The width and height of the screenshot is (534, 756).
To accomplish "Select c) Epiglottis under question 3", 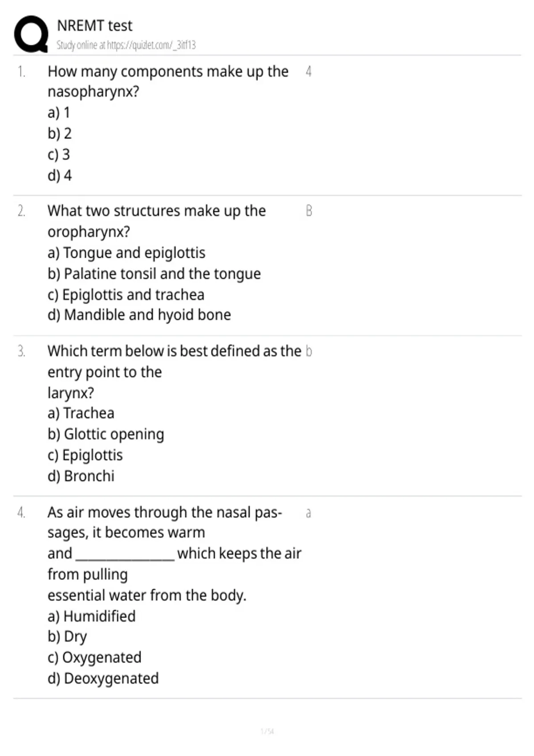I will click(85, 455).
